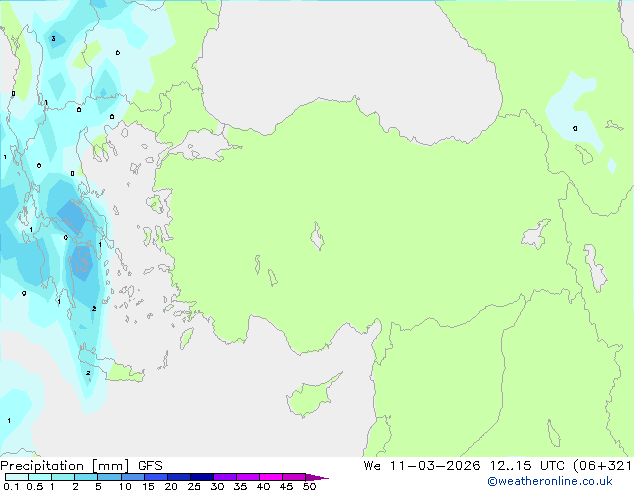Image resolution: width=634 pixels, height=490 pixels.
Task: Click the legend label "0.1"
Action: pos(11,486)
